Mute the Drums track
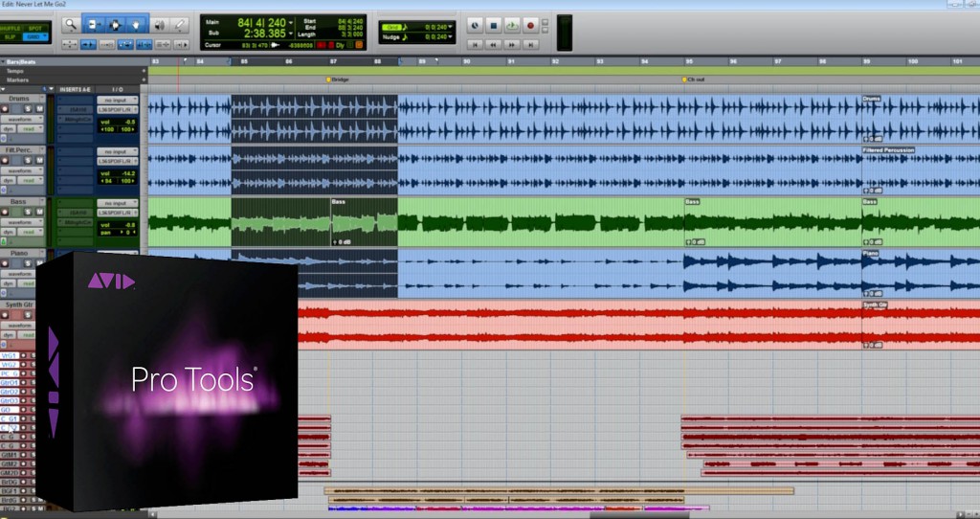The height and width of the screenshot is (519, 980). (x=39, y=109)
